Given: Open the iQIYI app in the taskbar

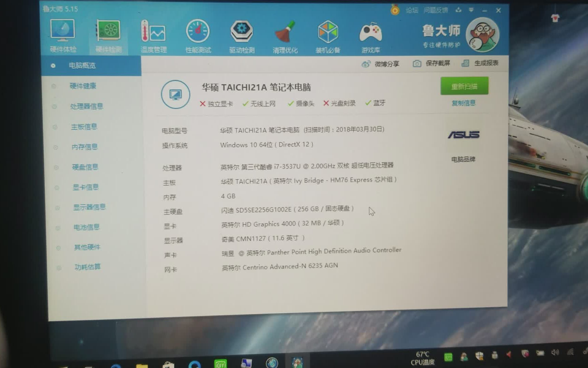Looking at the screenshot, I should click(221, 364).
